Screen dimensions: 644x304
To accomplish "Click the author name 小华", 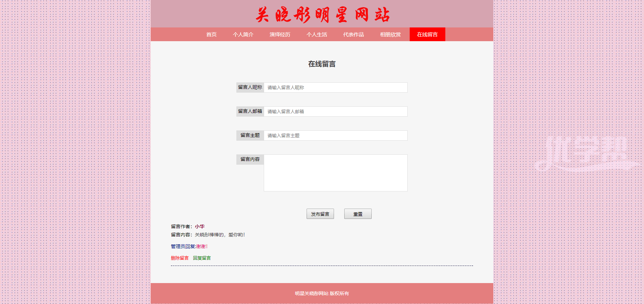I will pos(200,226).
